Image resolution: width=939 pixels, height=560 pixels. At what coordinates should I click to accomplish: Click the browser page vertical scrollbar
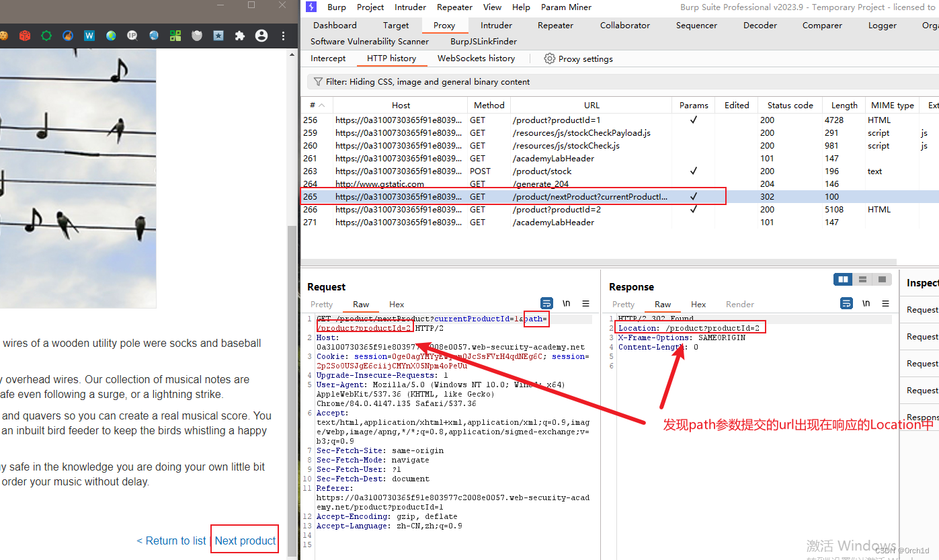[292, 390]
